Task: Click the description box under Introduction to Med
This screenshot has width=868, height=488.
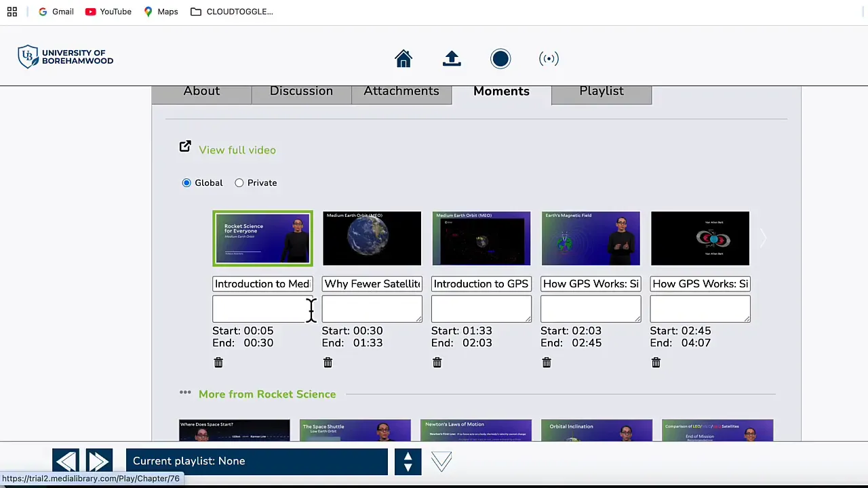Action: point(262,309)
